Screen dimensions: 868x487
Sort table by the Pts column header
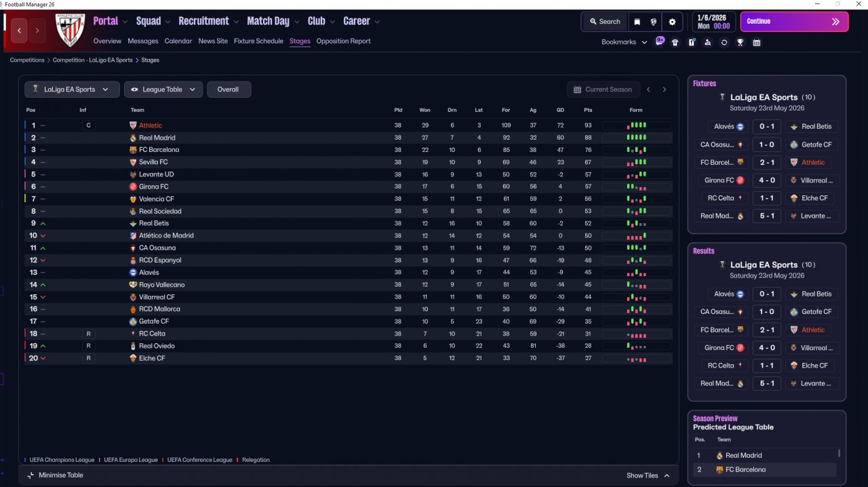coord(588,110)
